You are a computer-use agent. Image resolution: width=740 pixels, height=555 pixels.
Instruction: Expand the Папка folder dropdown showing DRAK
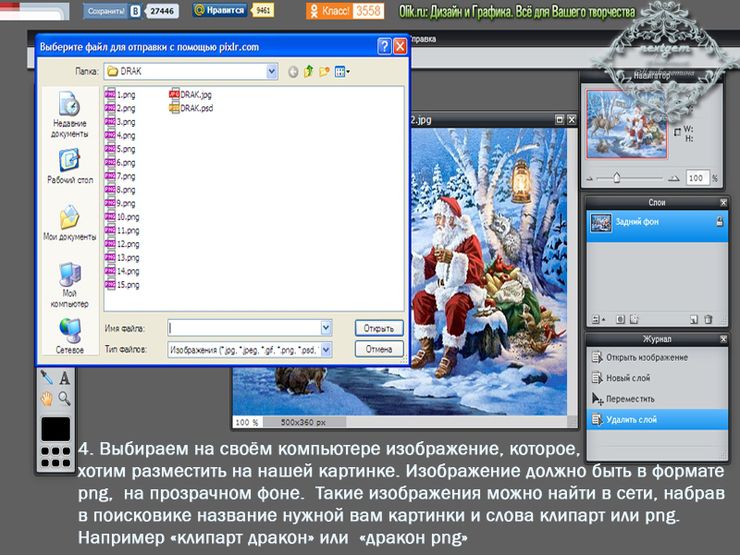pyautogui.click(x=272, y=71)
